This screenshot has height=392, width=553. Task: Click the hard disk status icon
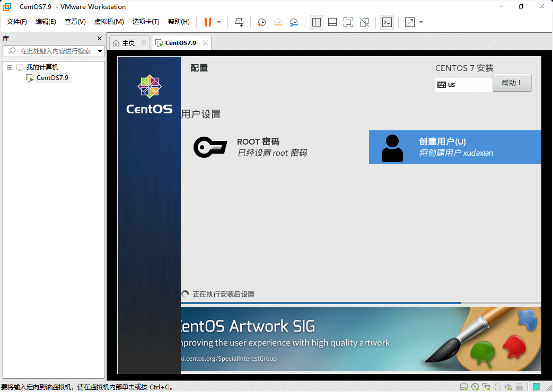[464, 387]
